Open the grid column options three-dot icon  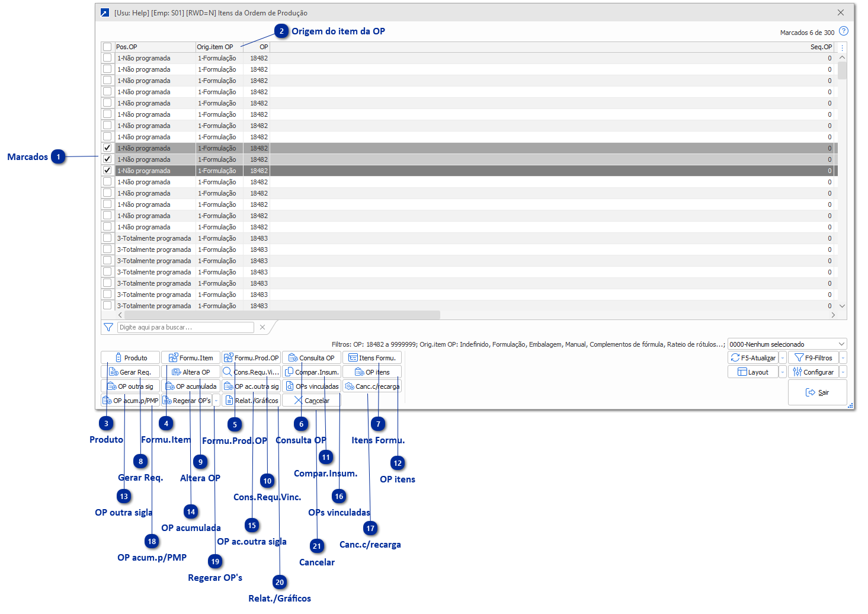point(842,47)
